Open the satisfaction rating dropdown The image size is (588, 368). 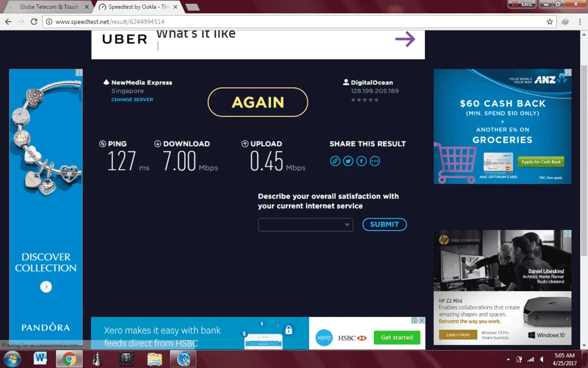click(305, 225)
